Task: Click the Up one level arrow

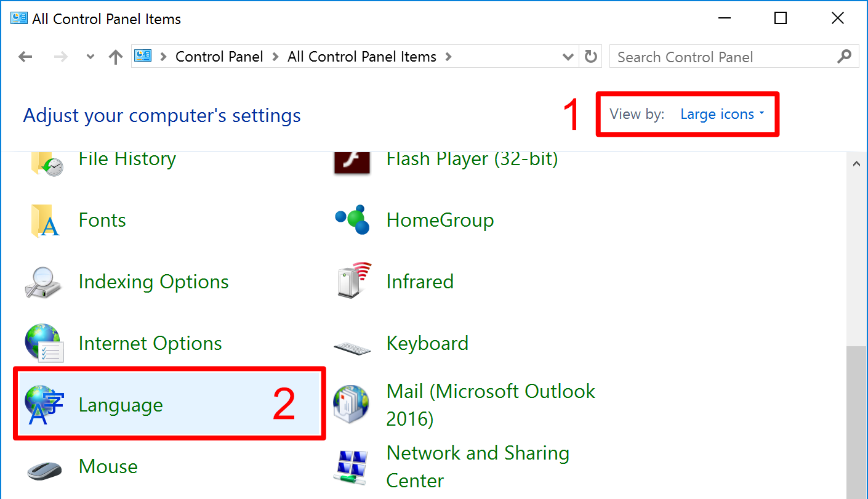Action: click(115, 57)
